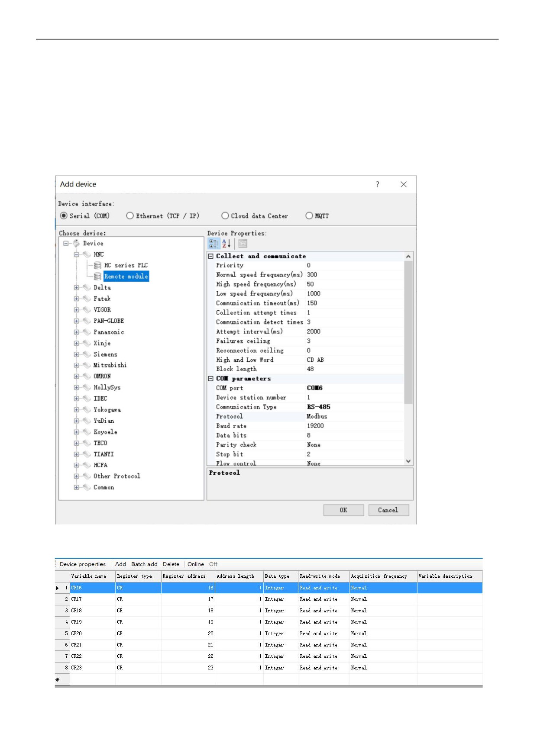This screenshot has height=756, width=534.
Task: Click the Koyoele folder icon
Action: point(87,432)
